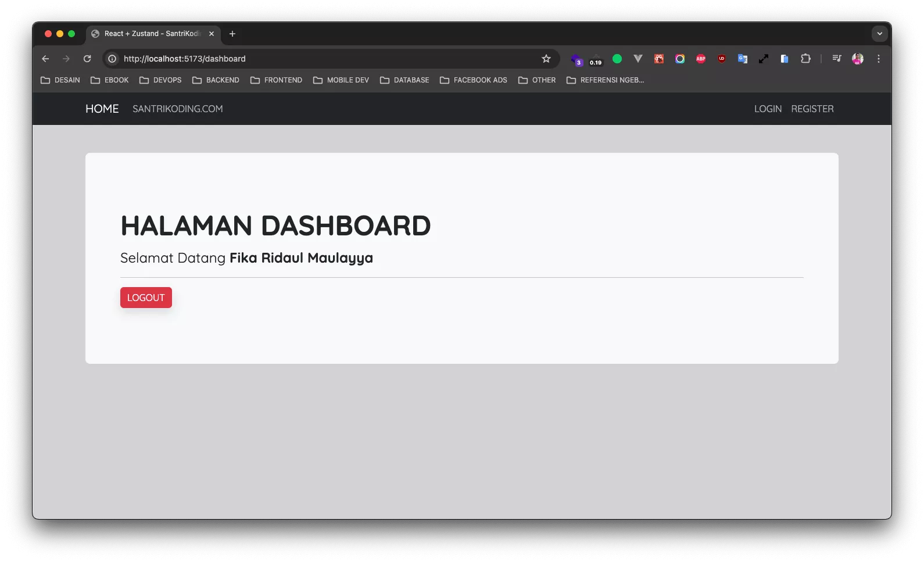Open the uBlock Origin extension icon
The height and width of the screenshot is (562, 924).
[x=722, y=59]
